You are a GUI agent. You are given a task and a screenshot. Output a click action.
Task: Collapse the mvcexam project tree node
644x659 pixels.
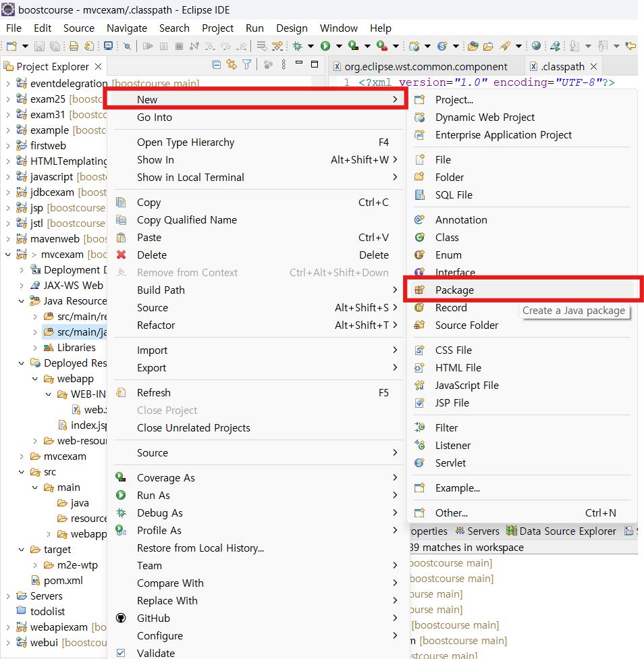tap(8, 255)
